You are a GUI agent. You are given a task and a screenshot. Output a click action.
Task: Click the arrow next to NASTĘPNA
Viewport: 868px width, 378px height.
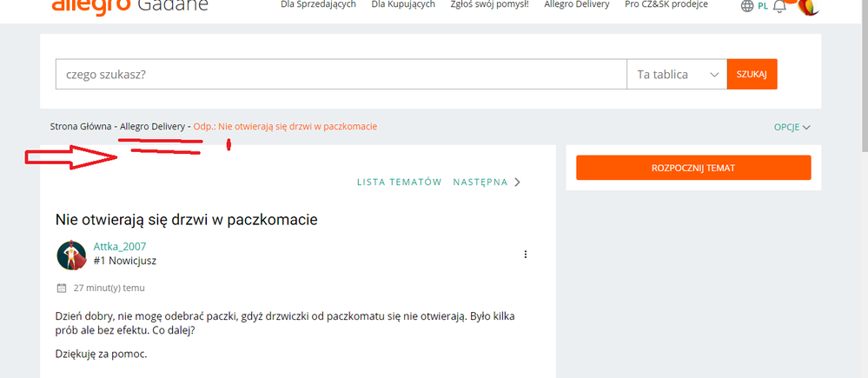pyautogui.click(x=518, y=182)
